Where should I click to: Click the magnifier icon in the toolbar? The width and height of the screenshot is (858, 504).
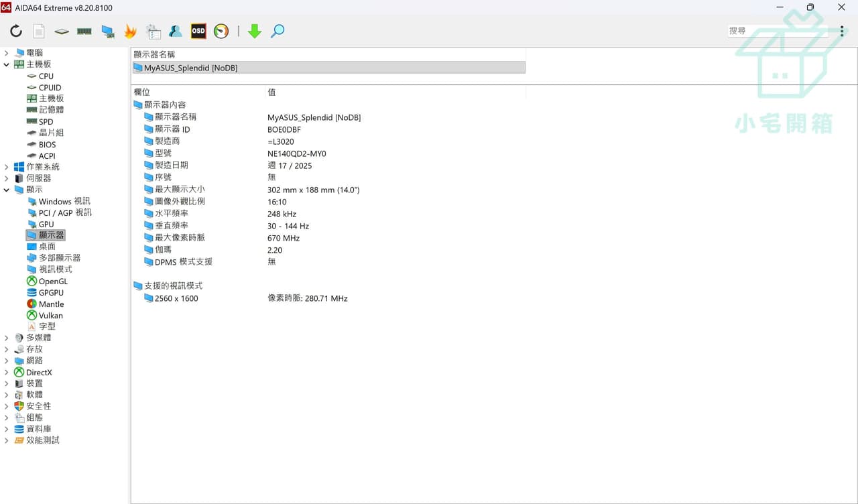tap(278, 31)
